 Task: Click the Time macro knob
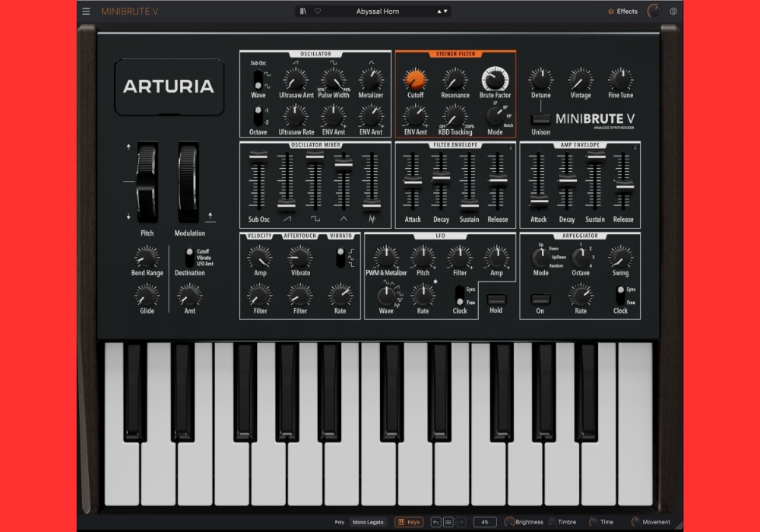pos(594,522)
